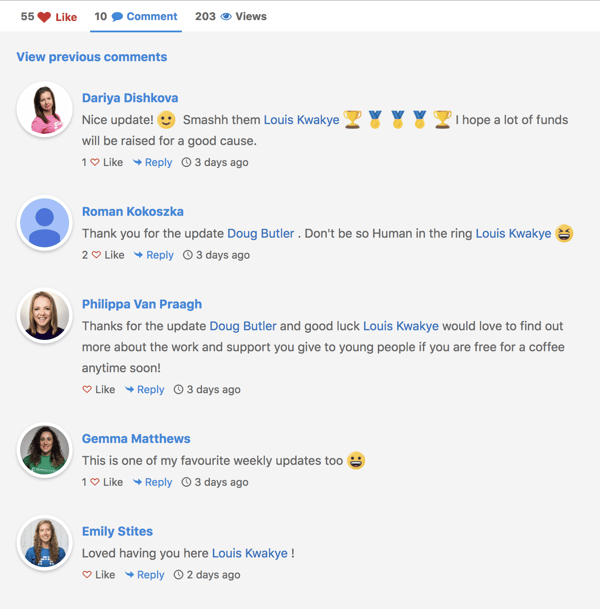Expand View previous comments
Image resolution: width=600 pixels, height=609 pixels.
click(92, 57)
